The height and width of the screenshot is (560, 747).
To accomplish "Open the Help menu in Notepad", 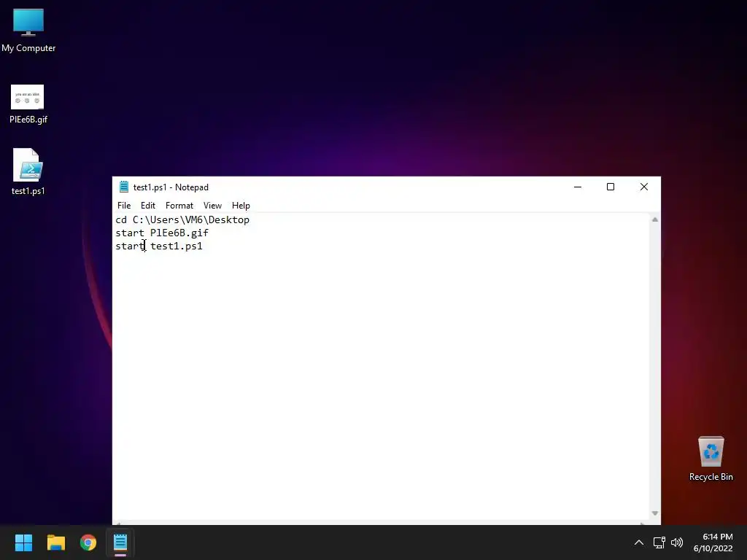I will [241, 205].
